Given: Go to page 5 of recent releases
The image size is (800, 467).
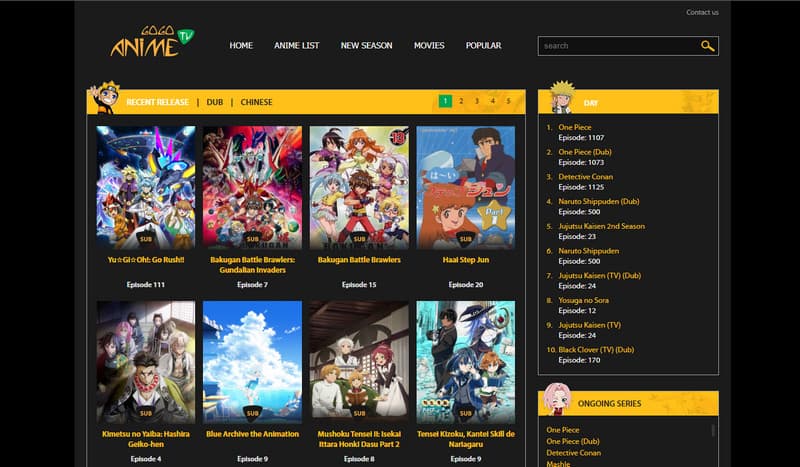Looking at the screenshot, I should tap(508, 101).
